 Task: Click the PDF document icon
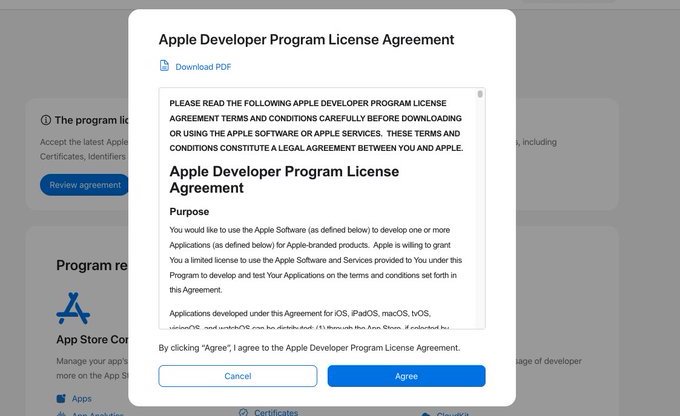[164, 66]
